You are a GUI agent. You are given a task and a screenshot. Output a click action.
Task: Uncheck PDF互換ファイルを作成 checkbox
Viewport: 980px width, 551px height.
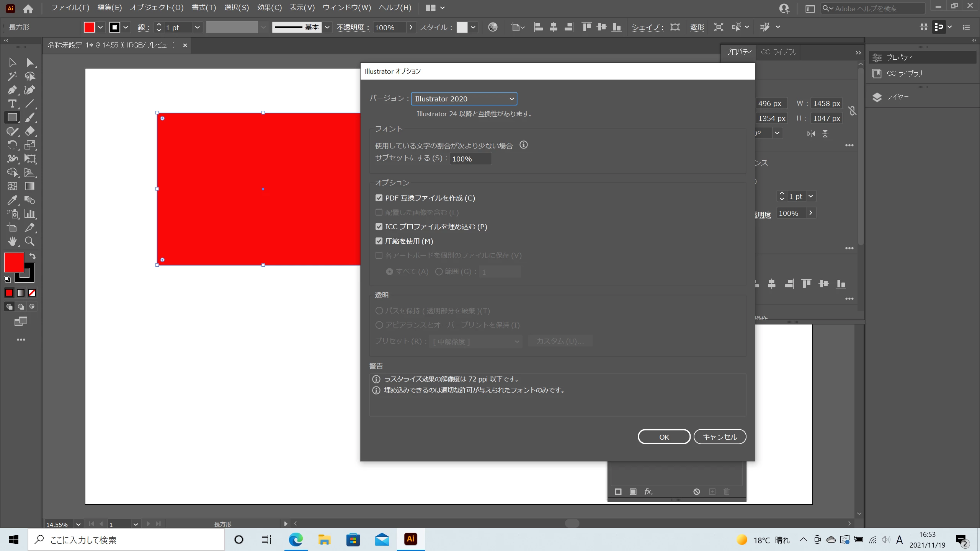(x=379, y=198)
